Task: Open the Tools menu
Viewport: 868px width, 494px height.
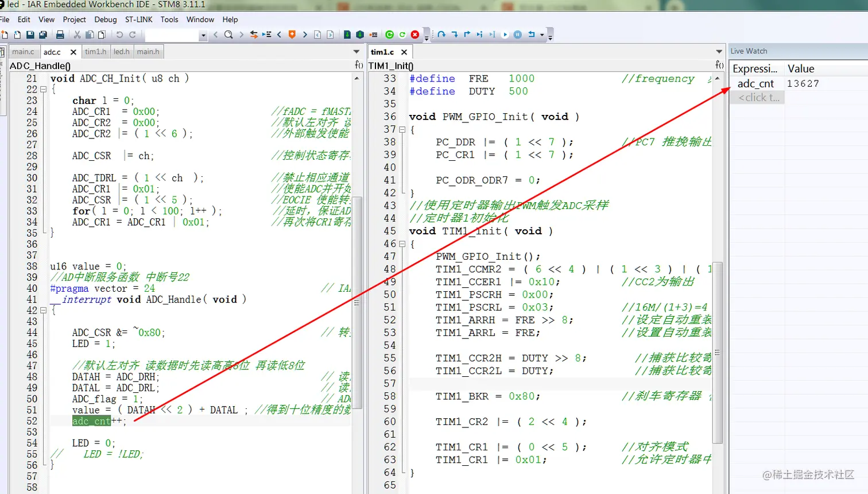Action: (169, 19)
